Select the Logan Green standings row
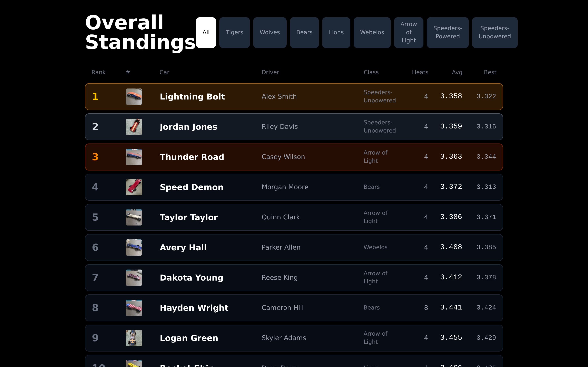This screenshot has width=588, height=367. 294,338
